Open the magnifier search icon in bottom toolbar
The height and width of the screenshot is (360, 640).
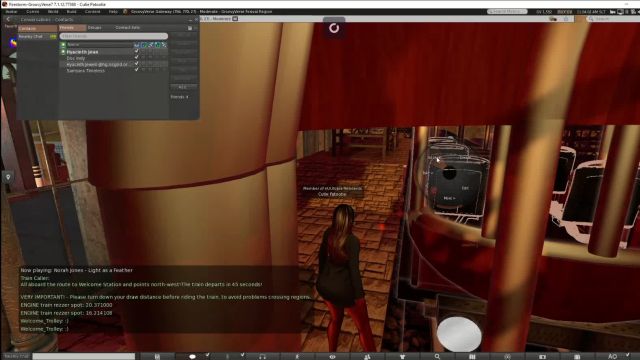click(x=437, y=356)
